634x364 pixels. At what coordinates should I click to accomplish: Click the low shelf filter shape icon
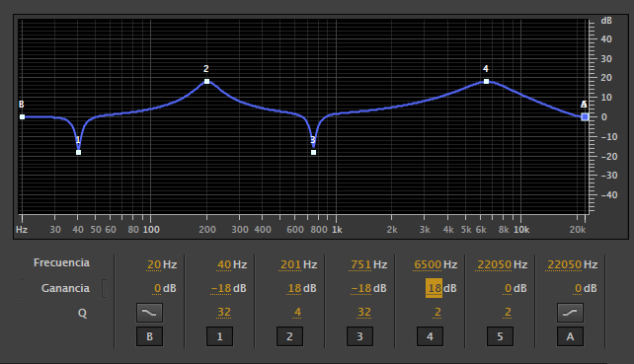(149, 313)
